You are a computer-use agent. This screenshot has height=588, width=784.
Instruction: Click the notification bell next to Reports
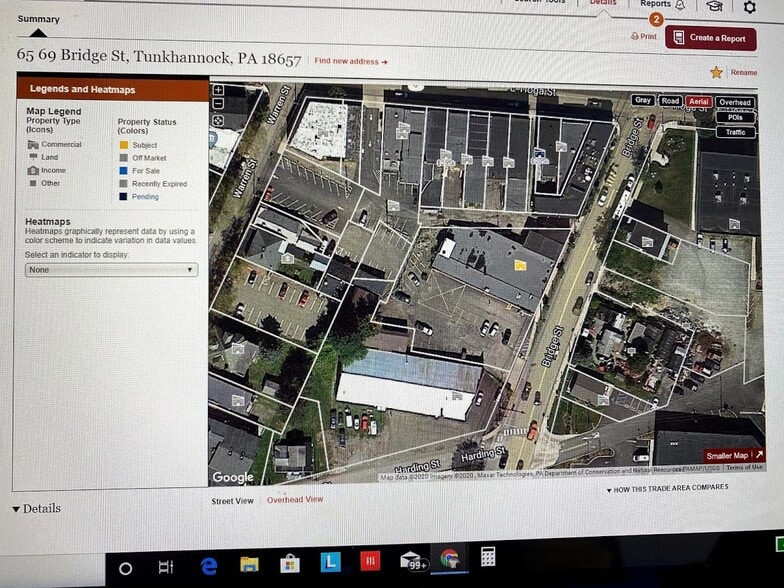(x=680, y=5)
